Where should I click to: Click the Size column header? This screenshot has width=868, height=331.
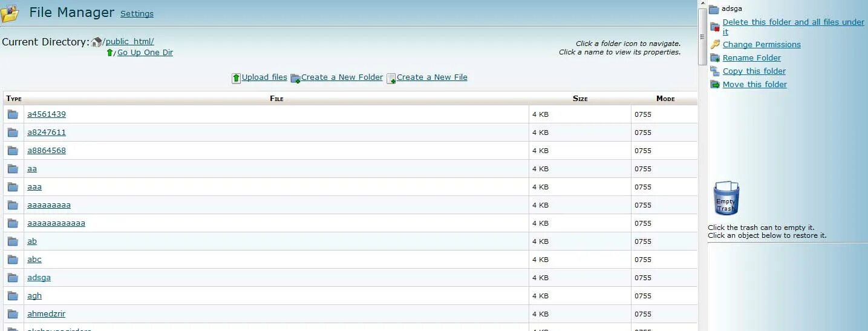click(x=580, y=99)
